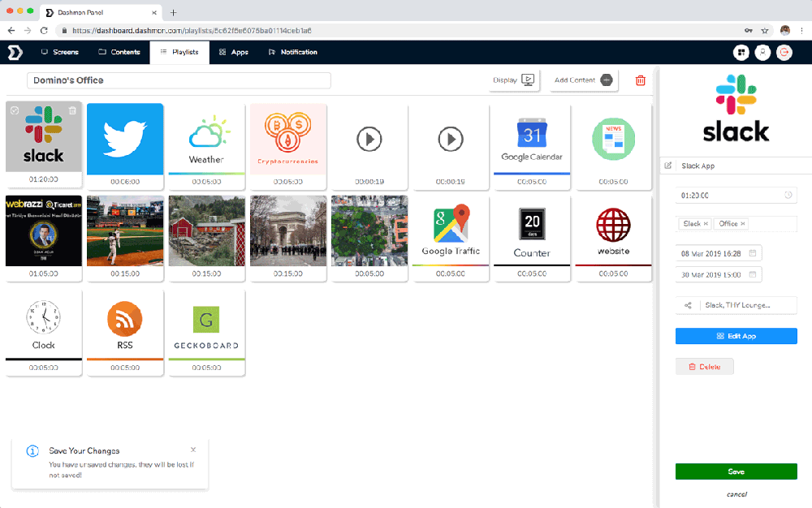Edit the playlist name Domino's Office field
The image size is (812, 508).
point(179,80)
